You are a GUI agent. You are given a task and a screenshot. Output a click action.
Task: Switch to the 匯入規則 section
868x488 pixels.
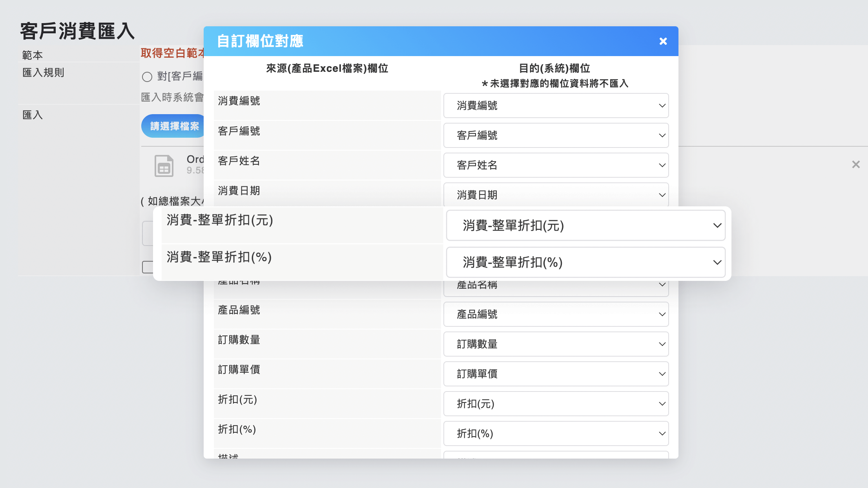point(43,73)
